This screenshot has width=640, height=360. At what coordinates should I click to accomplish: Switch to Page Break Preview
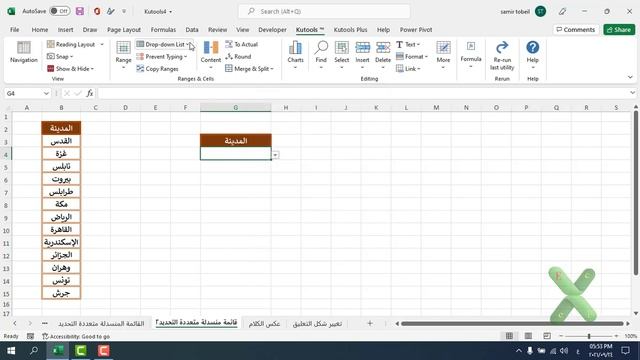pyautogui.click(x=547, y=336)
